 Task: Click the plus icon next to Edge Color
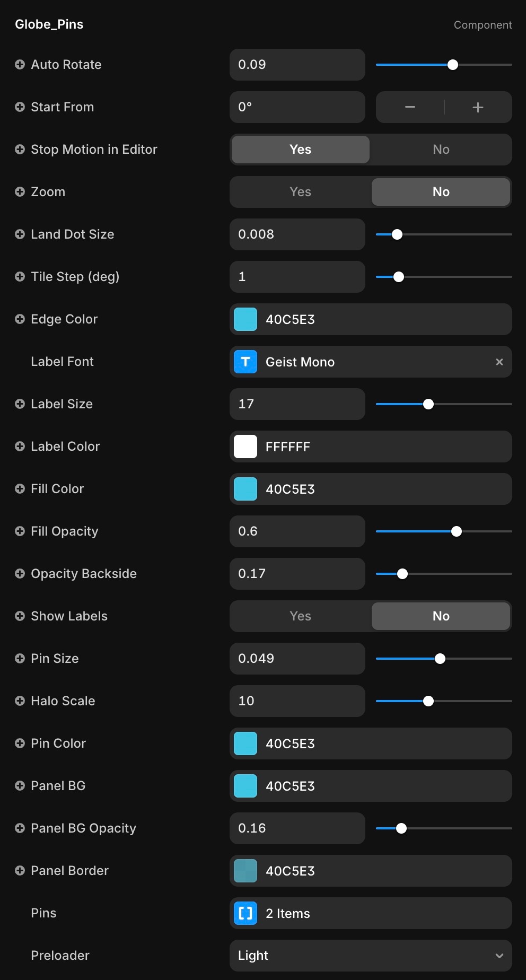(20, 319)
